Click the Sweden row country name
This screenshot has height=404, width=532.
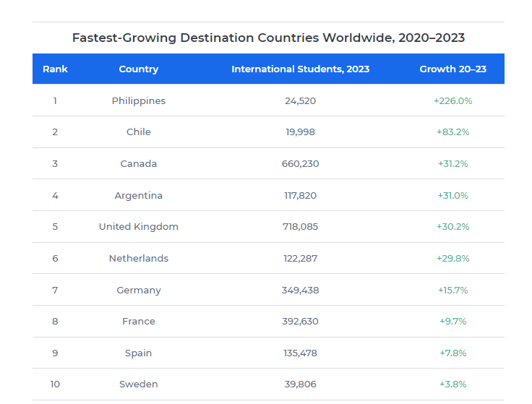138,384
